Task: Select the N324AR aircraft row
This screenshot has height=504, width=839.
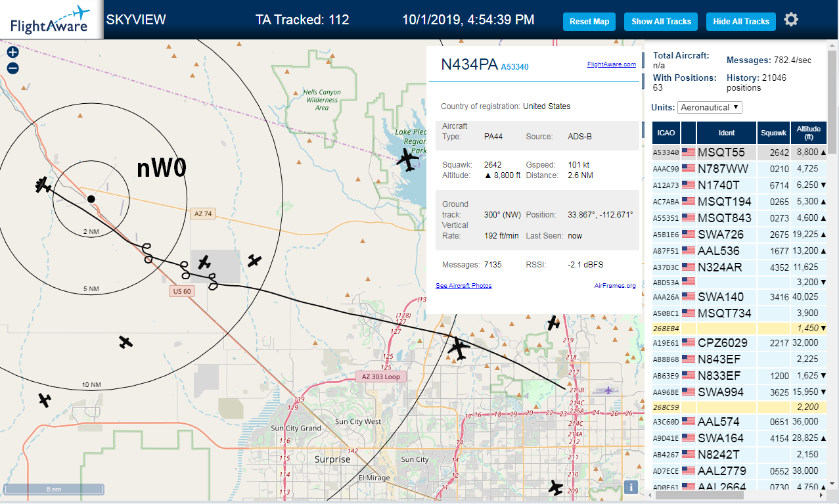Action: [x=740, y=267]
